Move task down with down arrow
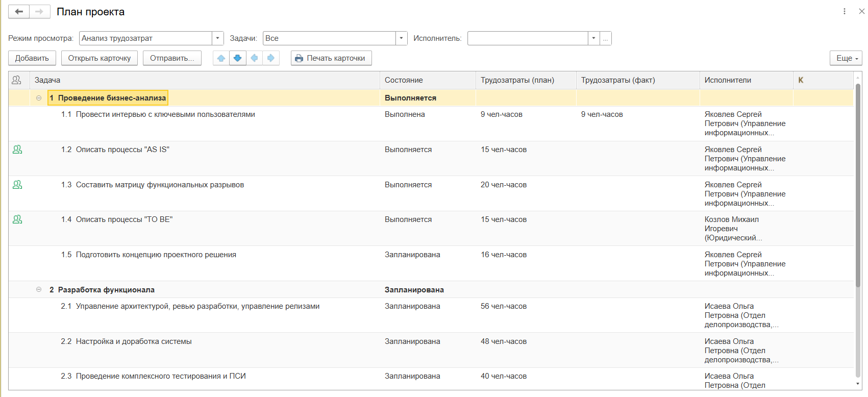The height and width of the screenshot is (397, 868). pyautogui.click(x=237, y=58)
